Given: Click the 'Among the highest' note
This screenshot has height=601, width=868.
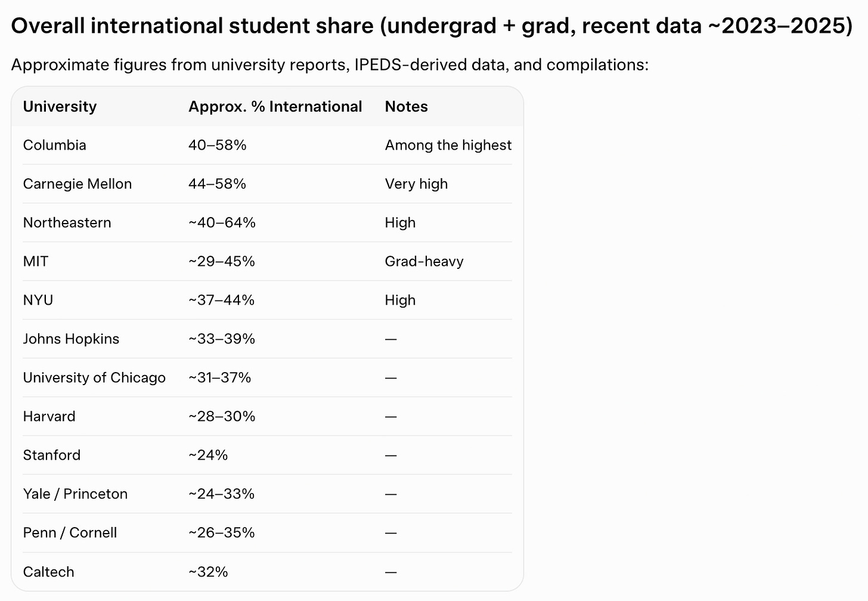Looking at the screenshot, I should (448, 145).
